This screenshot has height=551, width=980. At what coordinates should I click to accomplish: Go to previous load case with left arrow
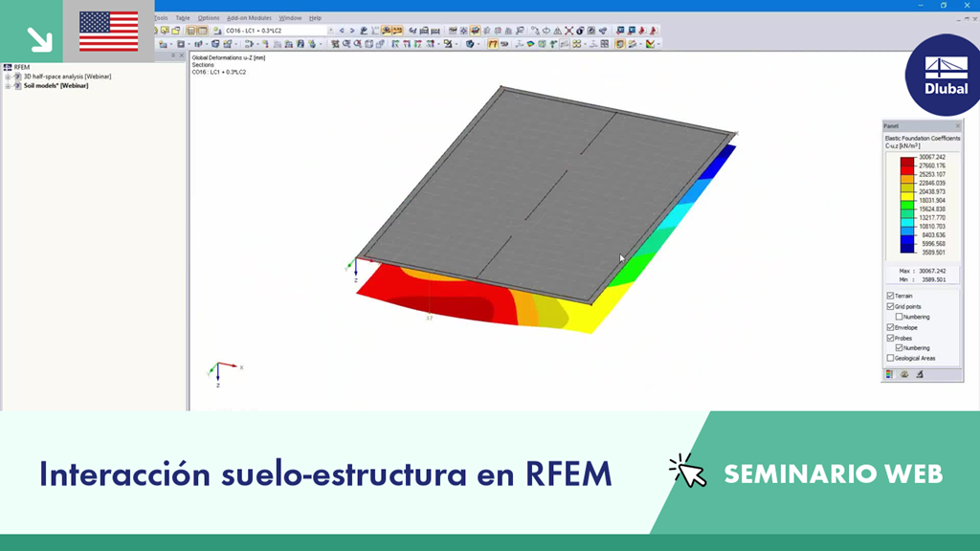pyautogui.click(x=342, y=31)
